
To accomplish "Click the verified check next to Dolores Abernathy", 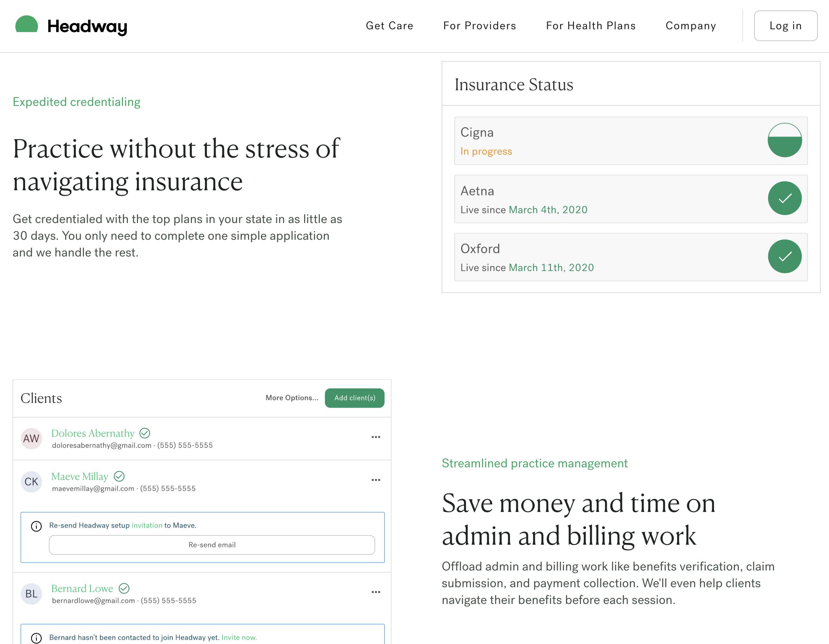I will click(145, 433).
